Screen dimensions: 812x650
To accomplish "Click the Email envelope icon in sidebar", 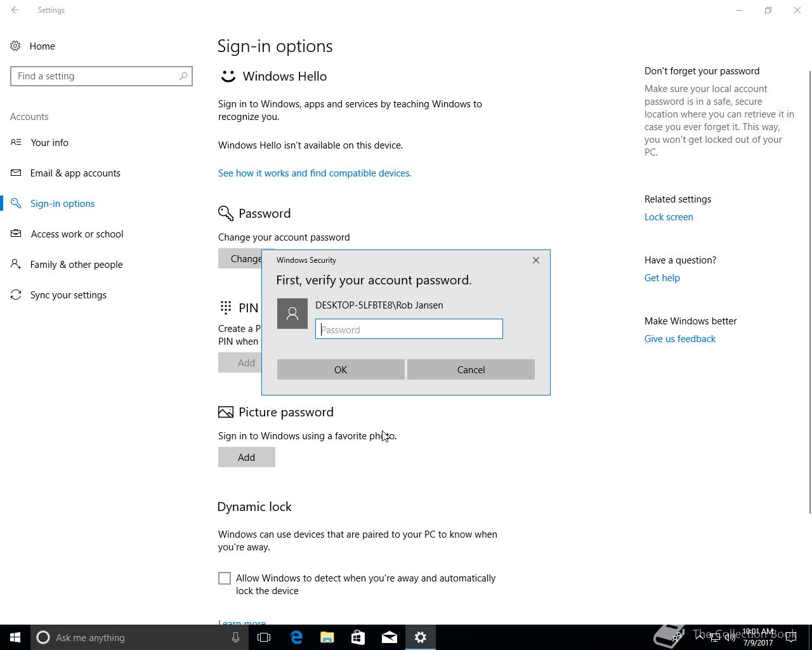I will pyautogui.click(x=16, y=173).
